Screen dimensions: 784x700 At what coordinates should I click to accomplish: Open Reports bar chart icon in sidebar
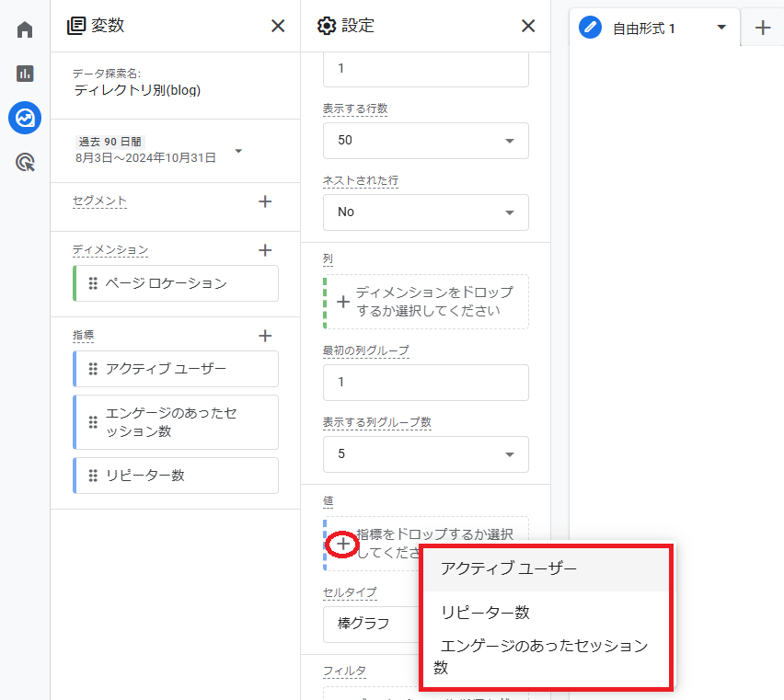(x=25, y=74)
